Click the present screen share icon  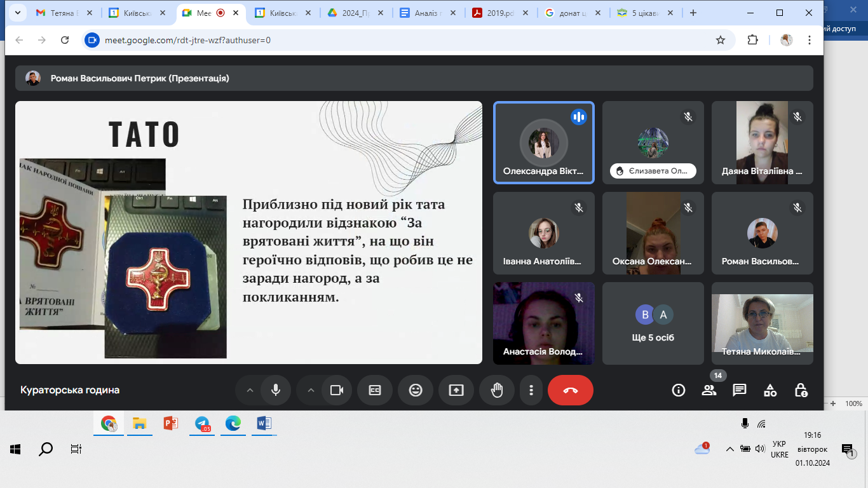point(456,390)
